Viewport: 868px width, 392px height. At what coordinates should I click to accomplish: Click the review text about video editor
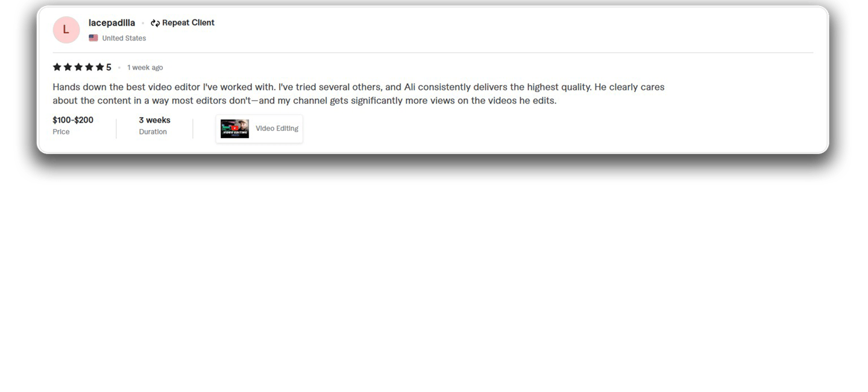click(x=359, y=93)
